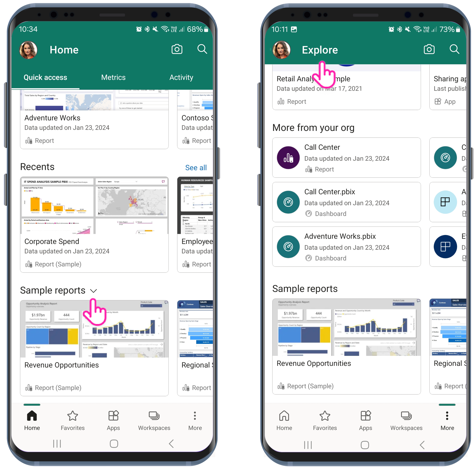Switch to the Activity tab on Home
This screenshot has height=470, width=476.
pos(181,78)
